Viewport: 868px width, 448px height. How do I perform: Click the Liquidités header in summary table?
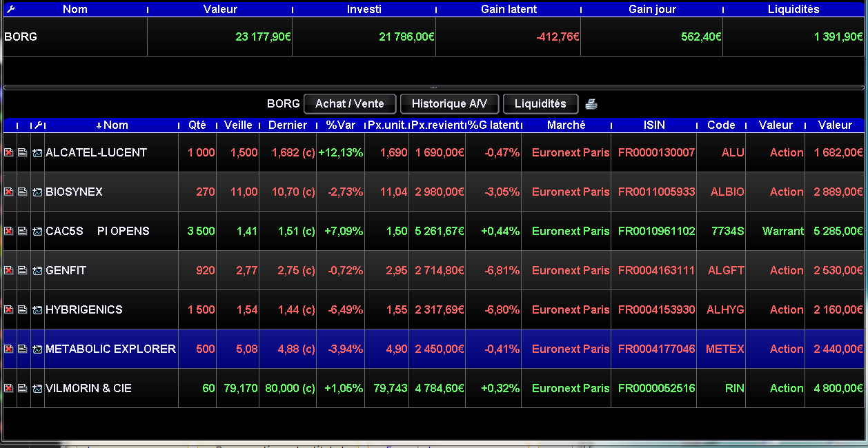793,9
